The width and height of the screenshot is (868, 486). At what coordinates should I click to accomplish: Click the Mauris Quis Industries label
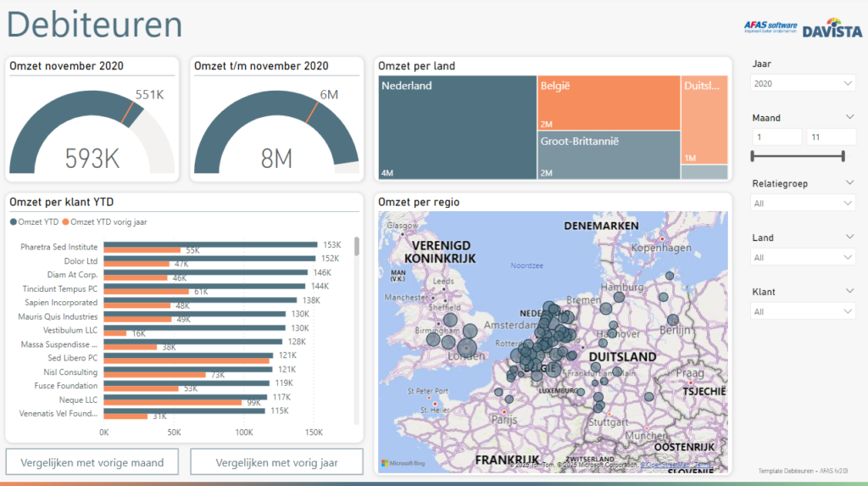(58, 316)
